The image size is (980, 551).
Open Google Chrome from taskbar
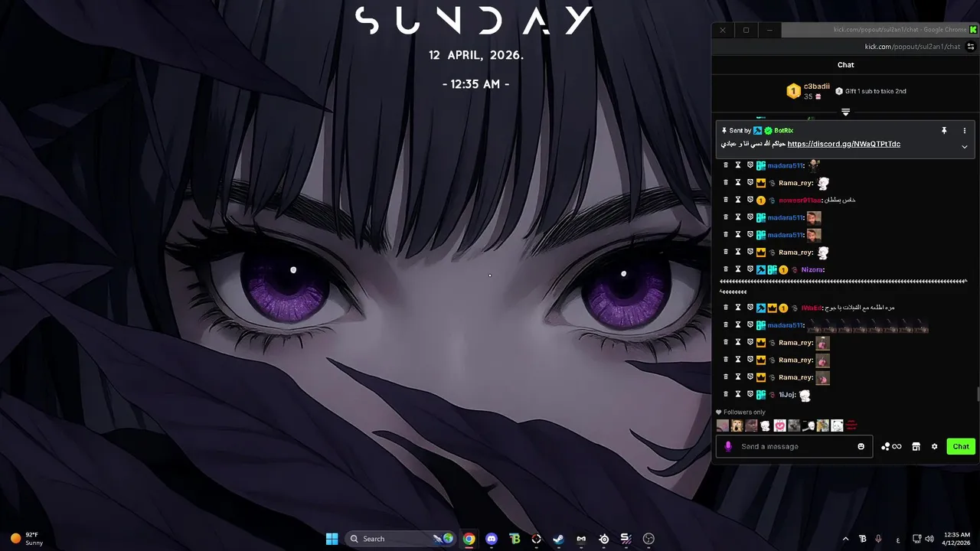coord(469,539)
